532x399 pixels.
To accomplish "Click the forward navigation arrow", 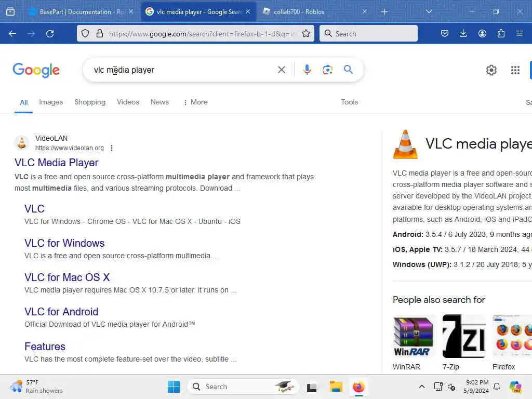I will point(31,34).
